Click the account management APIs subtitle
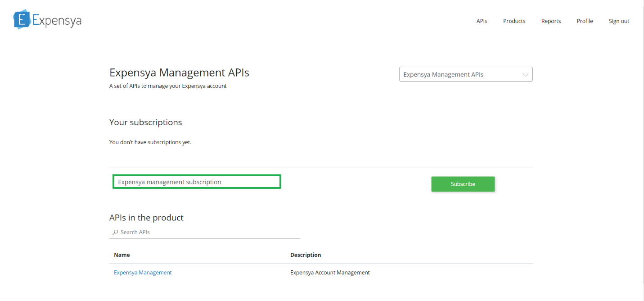This screenshot has width=644, height=301. point(168,86)
